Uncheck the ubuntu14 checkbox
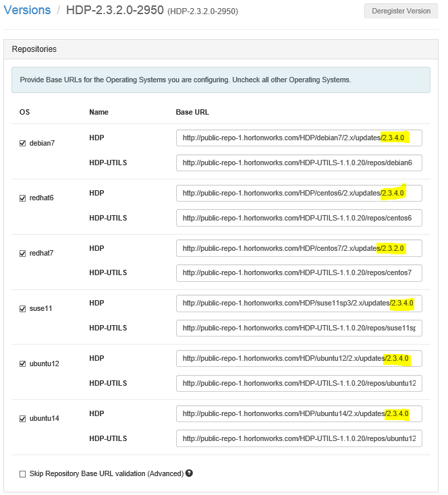The height and width of the screenshot is (495, 448). click(x=22, y=419)
